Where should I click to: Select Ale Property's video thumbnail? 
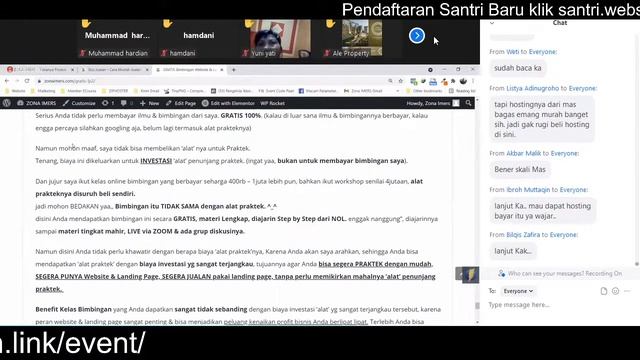[x=362, y=39]
